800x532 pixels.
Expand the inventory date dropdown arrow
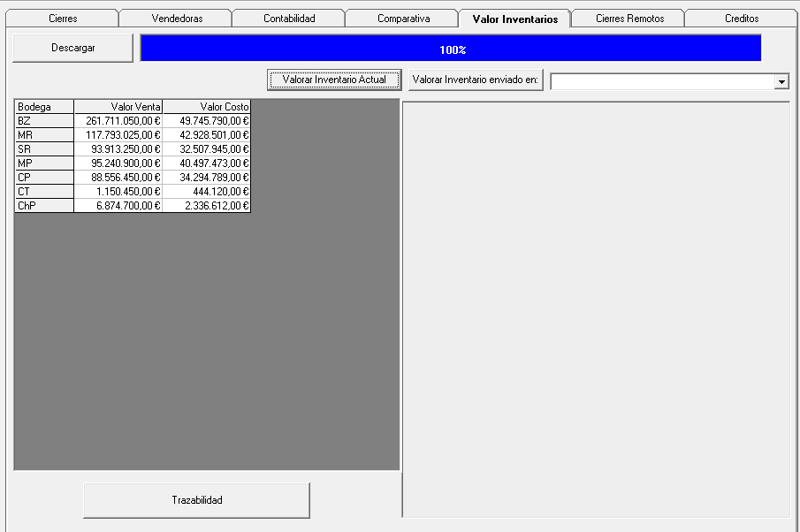point(781,81)
